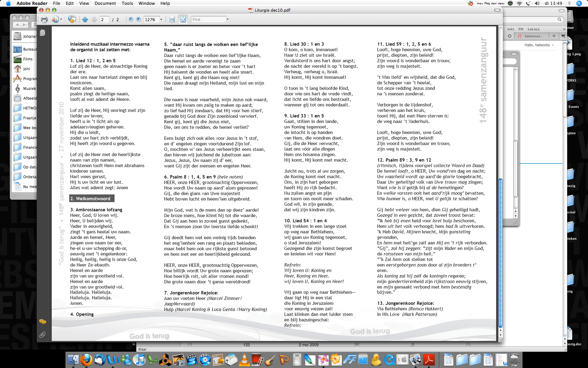
Task: Open the Tools menu
Action: [127, 3]
